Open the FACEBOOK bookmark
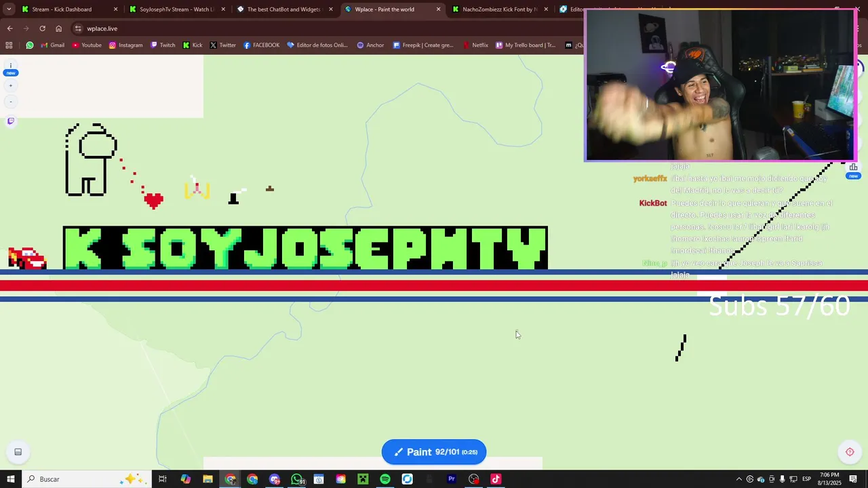868x488 pixels. (261, 45)
